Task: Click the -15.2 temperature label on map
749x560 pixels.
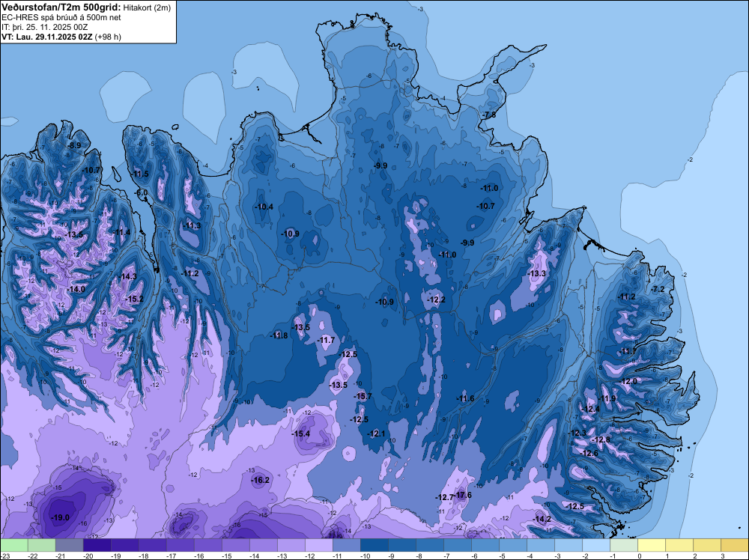Action: coord(134,299)
